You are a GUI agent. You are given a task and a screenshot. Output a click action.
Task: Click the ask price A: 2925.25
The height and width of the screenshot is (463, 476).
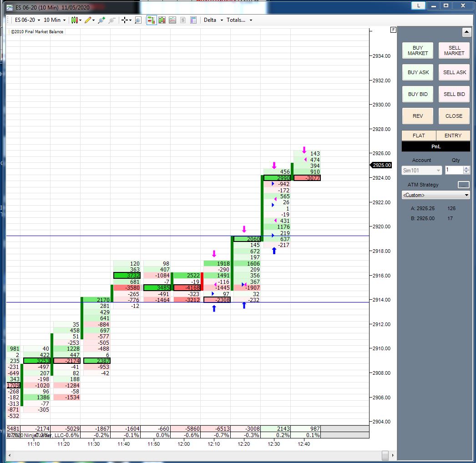click(x=423, y=208)
